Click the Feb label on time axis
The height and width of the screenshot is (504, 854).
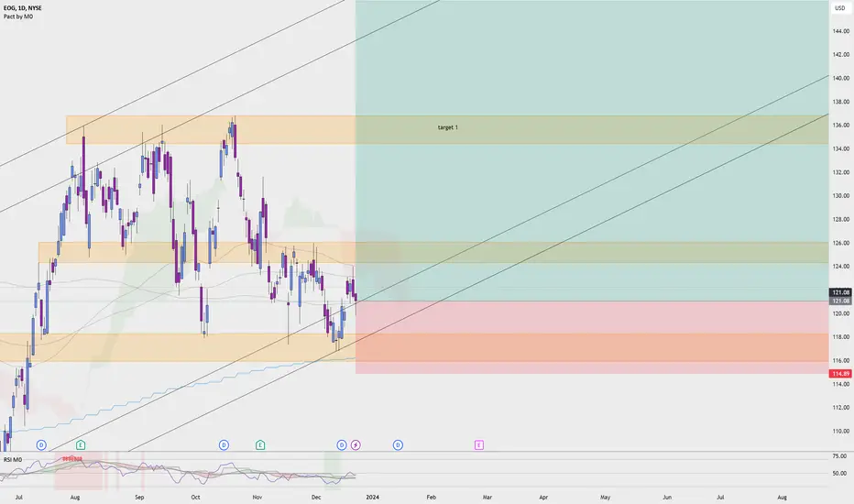(432, 497)
